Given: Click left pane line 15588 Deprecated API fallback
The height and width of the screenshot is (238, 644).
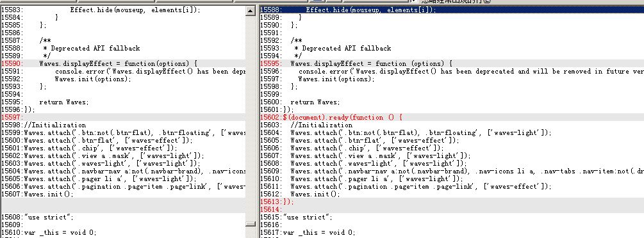Looking at the screenshot, I should tap(123, 49).
